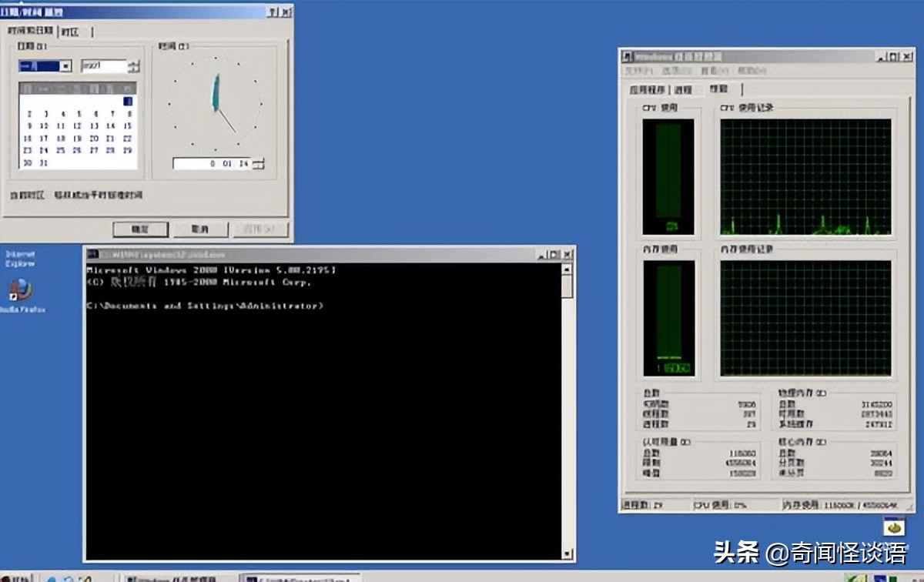The width and height of the screenshot is (924, 582).
Task: Click the Cancel button in Date/Time dialog
Action: (200, 229)
